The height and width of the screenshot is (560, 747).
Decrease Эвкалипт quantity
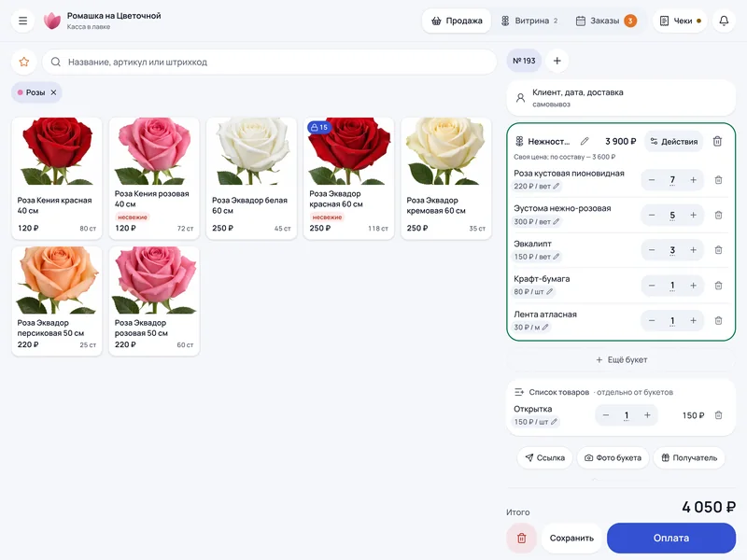click(652, 250)
